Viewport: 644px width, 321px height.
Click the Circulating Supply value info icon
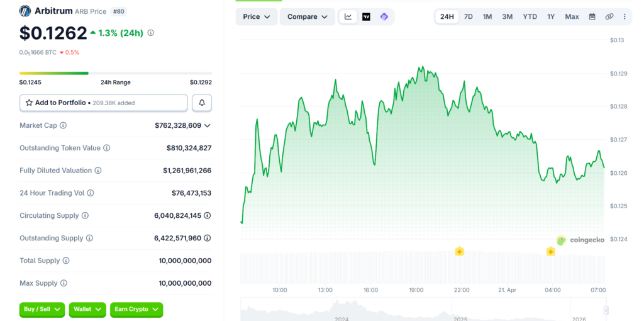(207, 216)
